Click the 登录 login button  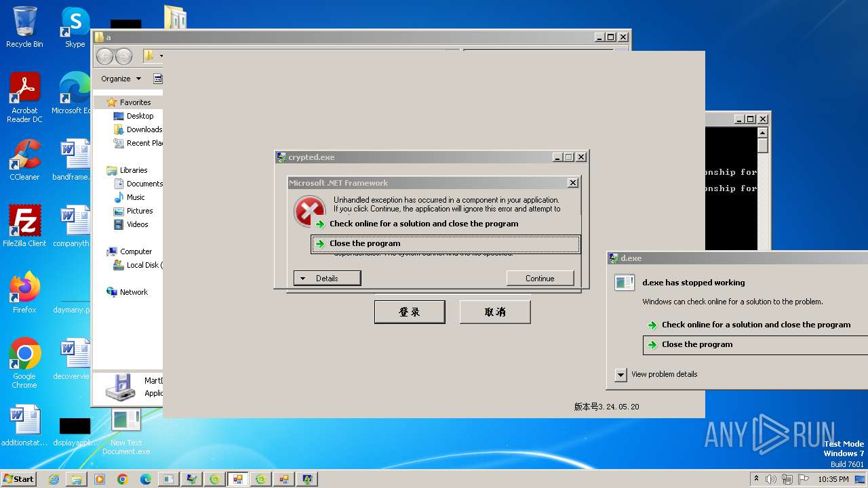(x=410, y=312)
